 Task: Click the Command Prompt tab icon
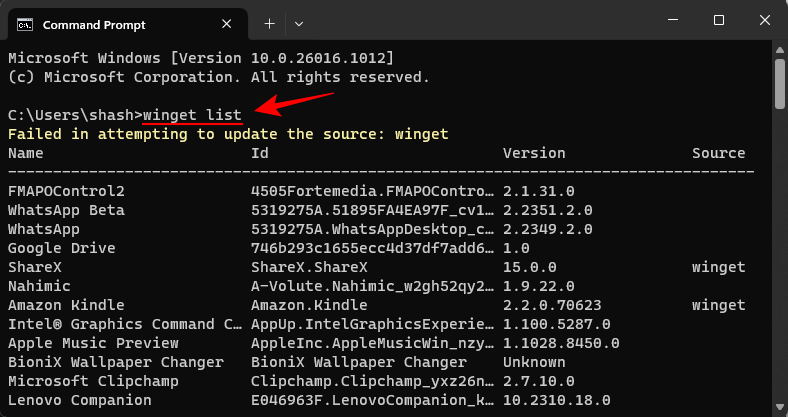point(26,22)
